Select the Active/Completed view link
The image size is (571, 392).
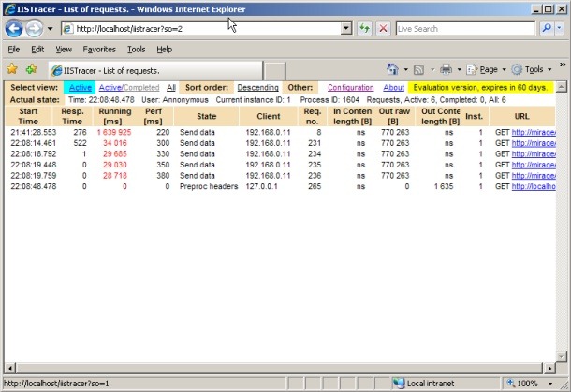point(129,87)
